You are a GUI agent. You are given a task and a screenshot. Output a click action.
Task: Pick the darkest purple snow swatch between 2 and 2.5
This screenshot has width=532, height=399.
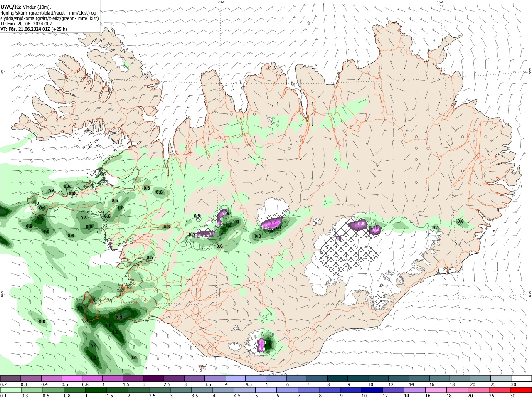153,379
